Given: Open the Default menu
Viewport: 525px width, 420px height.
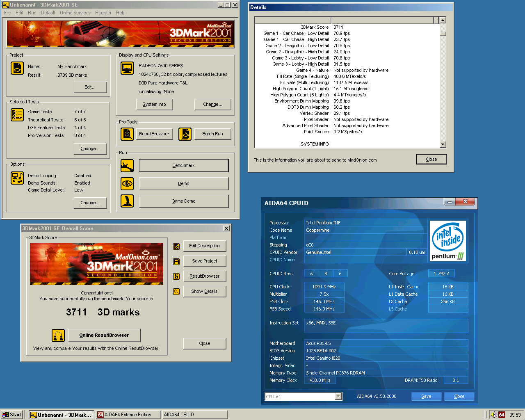Looking at the screenshot, I should pos(48,13).
